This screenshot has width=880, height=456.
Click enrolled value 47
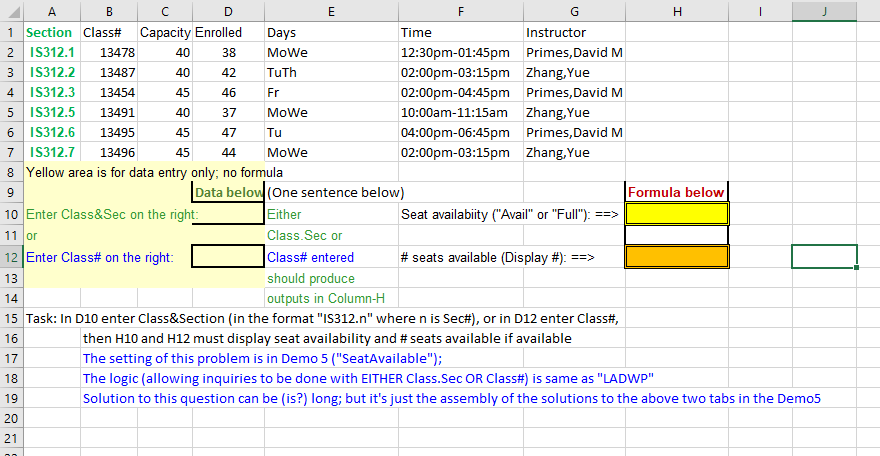228,132
